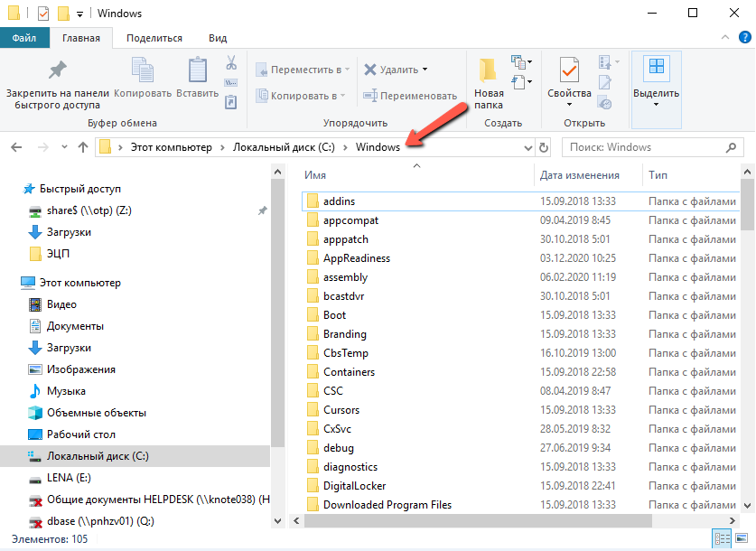The width and height of the screenshot is (756, 551).
Task: Open the Quick Access Toolbar customize dropdown
Action: pyautogui.click(x=80, y=14)
